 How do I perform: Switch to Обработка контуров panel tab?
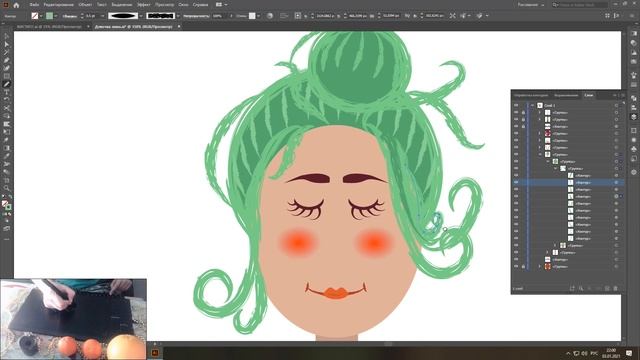[531, 95]
